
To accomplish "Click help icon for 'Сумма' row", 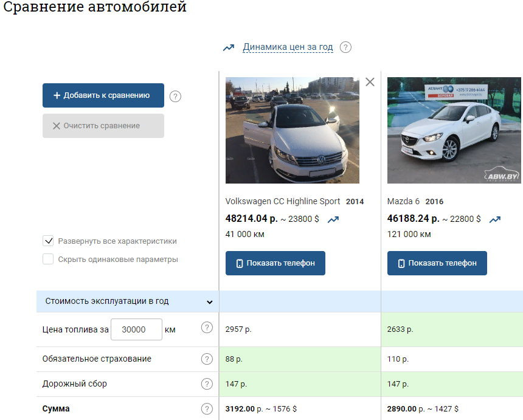I will 207,408.
